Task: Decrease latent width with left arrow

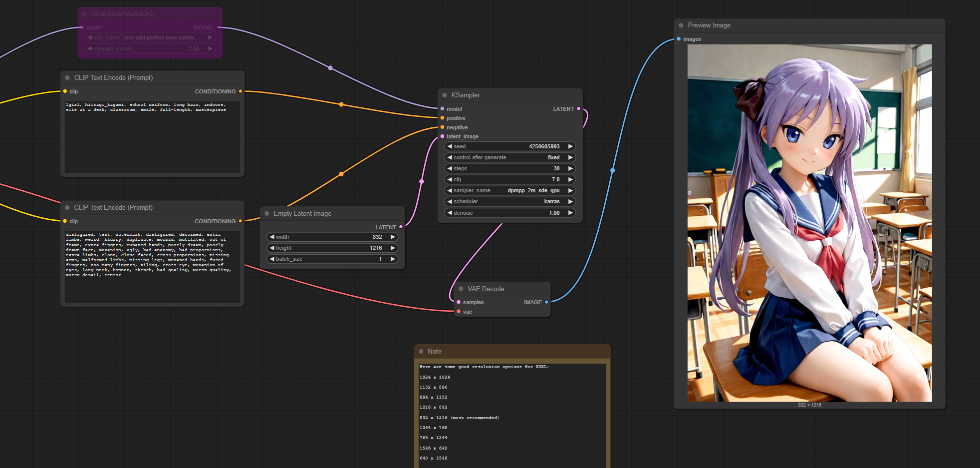Action: tap(272, 237)
